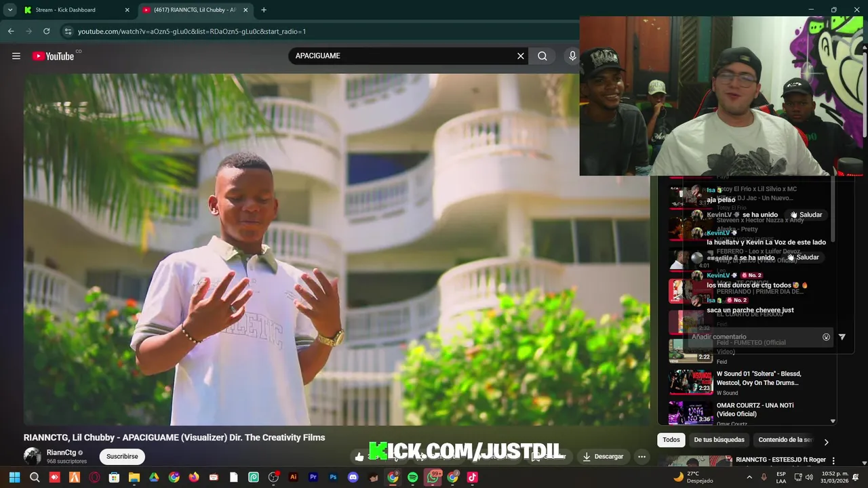Viewport: 868px width, 488px height.
Task: Clear the APACIGUAME search text
Action: [x=521, y=56]
